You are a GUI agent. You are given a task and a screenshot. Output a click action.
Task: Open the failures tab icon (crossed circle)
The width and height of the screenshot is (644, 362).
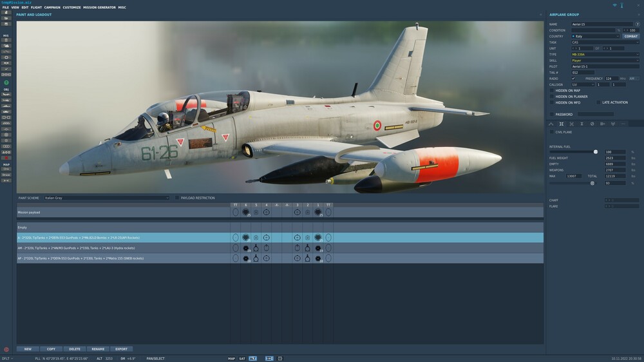coord(592,124)
